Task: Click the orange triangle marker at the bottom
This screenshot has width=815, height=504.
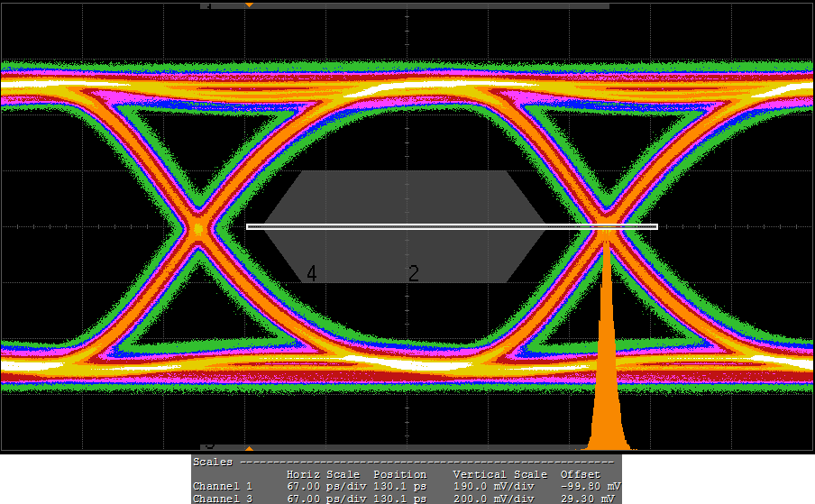Action: (249, 448)
